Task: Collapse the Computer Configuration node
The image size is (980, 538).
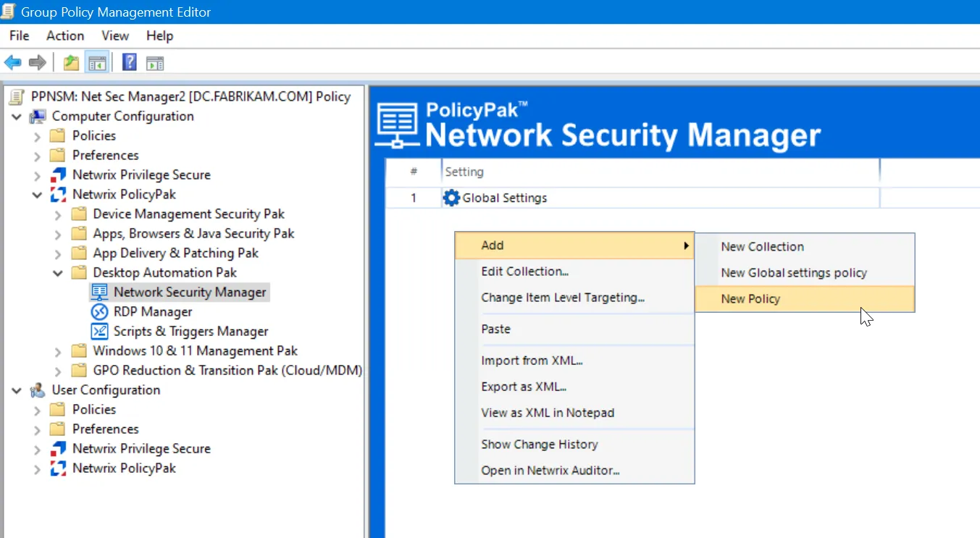Action: pos(17,117)
